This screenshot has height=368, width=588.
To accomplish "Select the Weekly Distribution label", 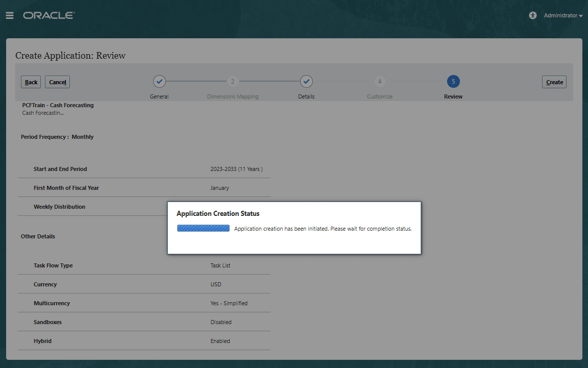I will click(x=59, y=207).
